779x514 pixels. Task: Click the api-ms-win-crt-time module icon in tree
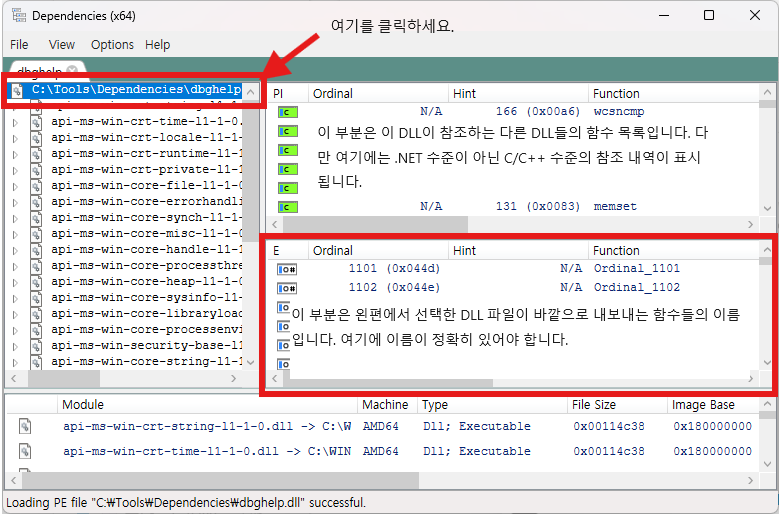pos(36,122)
